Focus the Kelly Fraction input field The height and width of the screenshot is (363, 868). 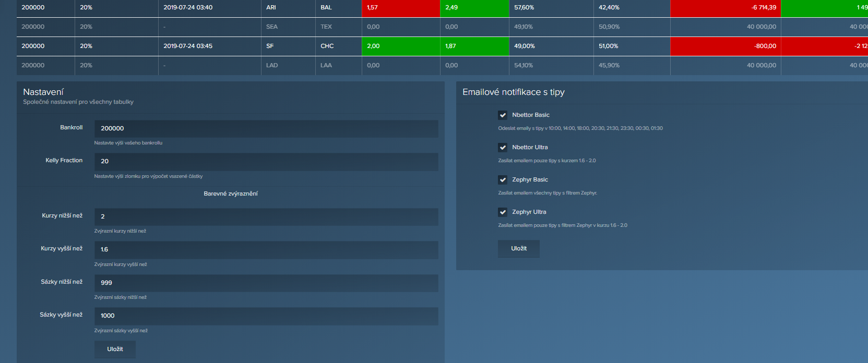266,162
